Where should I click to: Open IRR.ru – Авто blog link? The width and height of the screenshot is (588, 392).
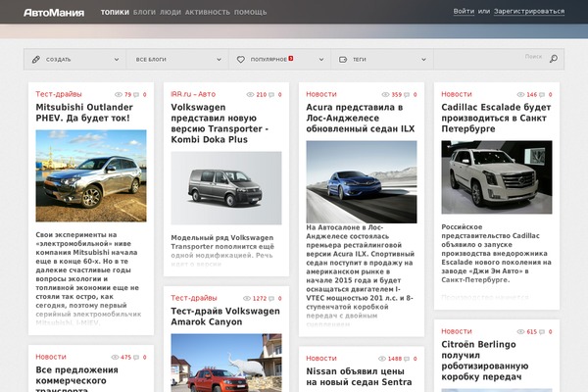click(x=193, y=94)
